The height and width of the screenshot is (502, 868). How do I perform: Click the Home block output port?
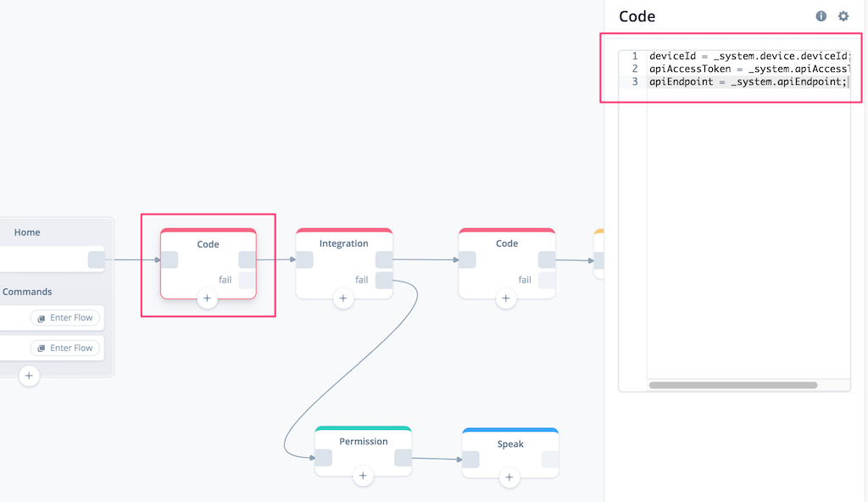pyautogui.click(x=97, y=259)
